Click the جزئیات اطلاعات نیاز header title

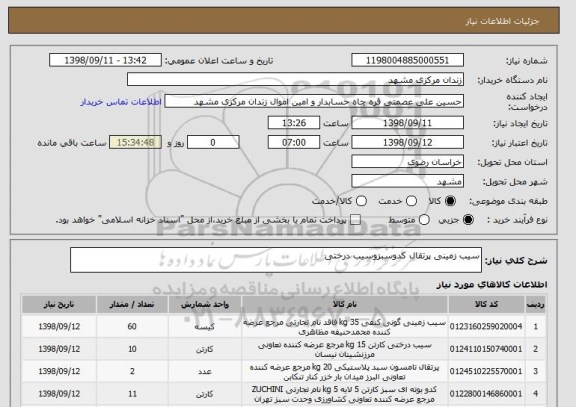pyautogui.click(x=503, y=21)
